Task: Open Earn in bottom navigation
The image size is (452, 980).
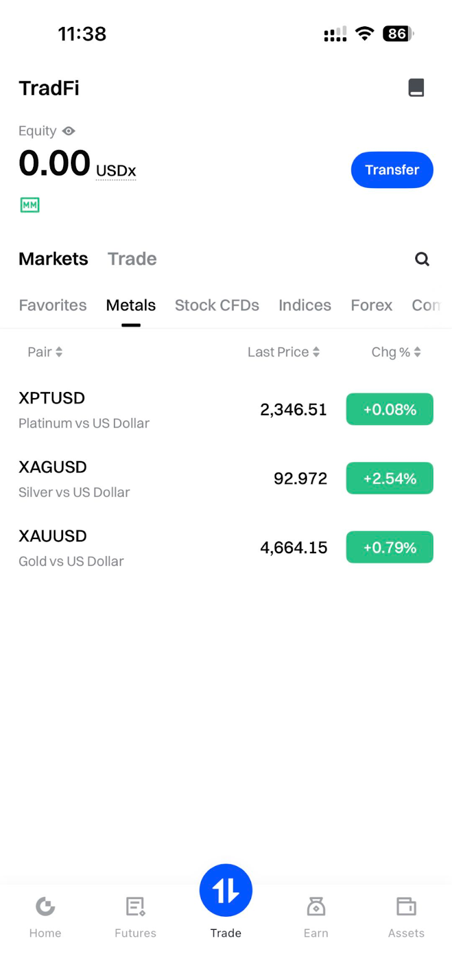Action: tap(316, 916)
